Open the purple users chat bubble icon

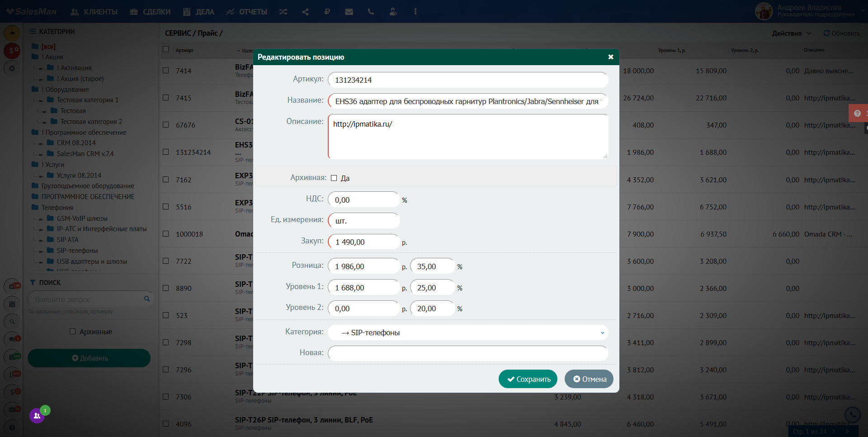[37, 415]
